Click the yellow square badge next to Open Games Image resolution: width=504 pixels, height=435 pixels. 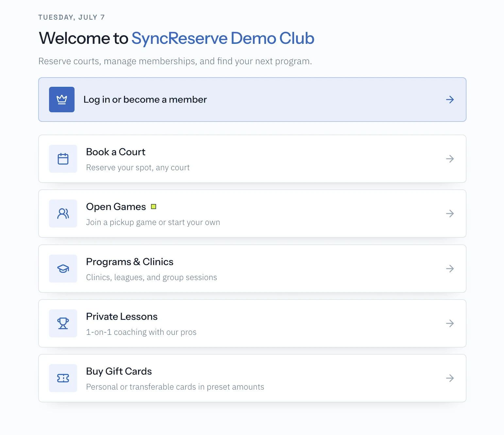coord(154,207)
